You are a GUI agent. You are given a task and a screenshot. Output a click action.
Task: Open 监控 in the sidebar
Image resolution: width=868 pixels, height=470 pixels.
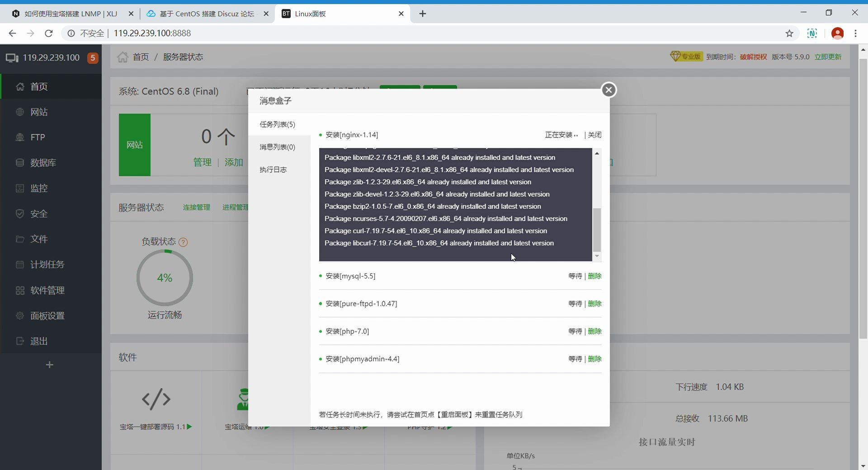tap(51, 188)
